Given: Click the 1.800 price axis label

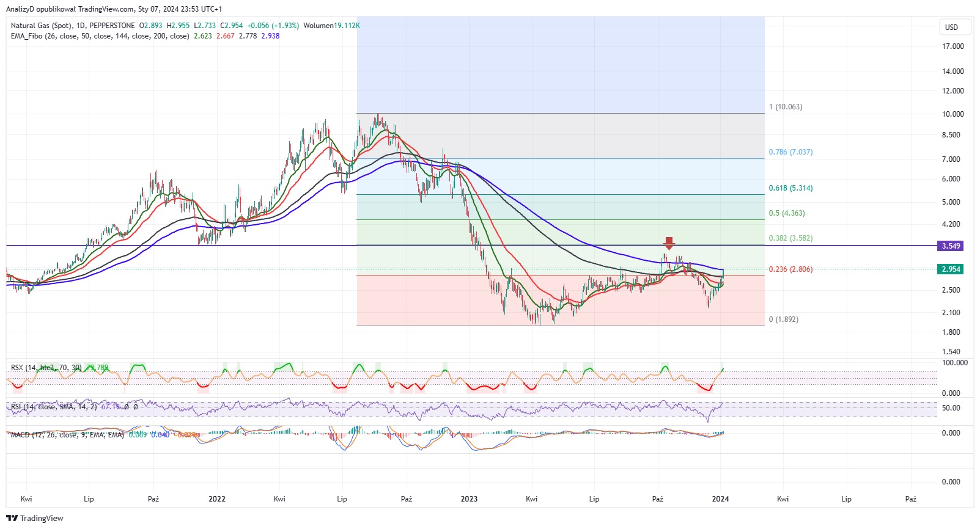Looking at the screenshot, I should coord(951,332).
